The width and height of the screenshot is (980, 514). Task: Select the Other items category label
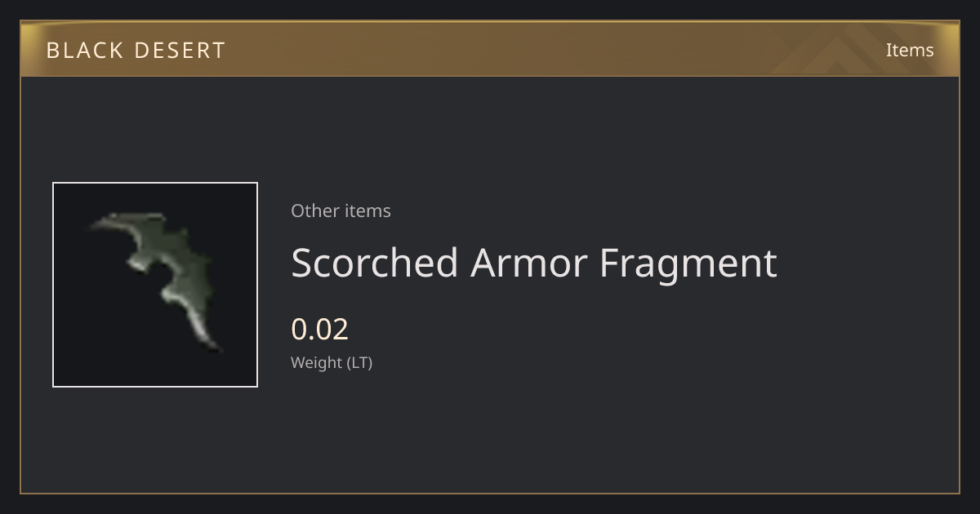pyautogui.click(x=341, y=210)
